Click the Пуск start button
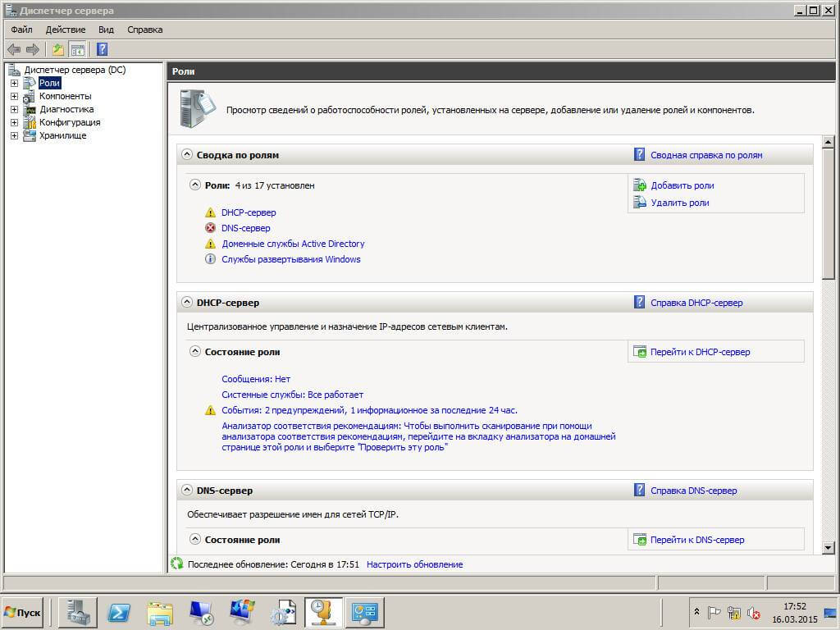The width and height of the screenshot is (840, 630). pos(22,612)
